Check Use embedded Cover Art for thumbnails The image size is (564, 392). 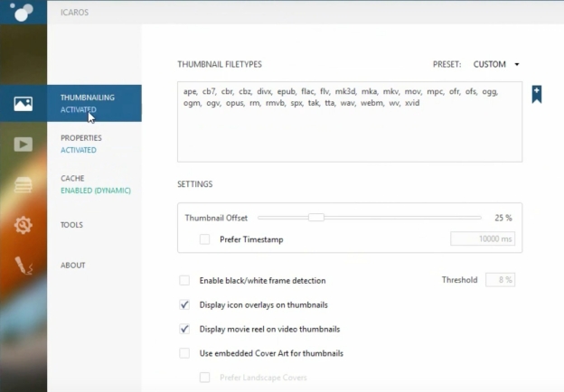(184, 353)
